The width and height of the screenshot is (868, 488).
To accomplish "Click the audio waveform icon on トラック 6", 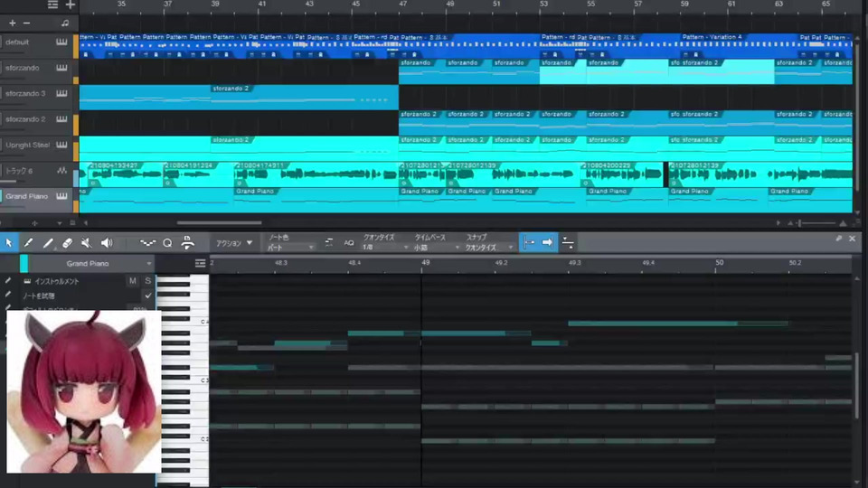I will pos(61,171).
